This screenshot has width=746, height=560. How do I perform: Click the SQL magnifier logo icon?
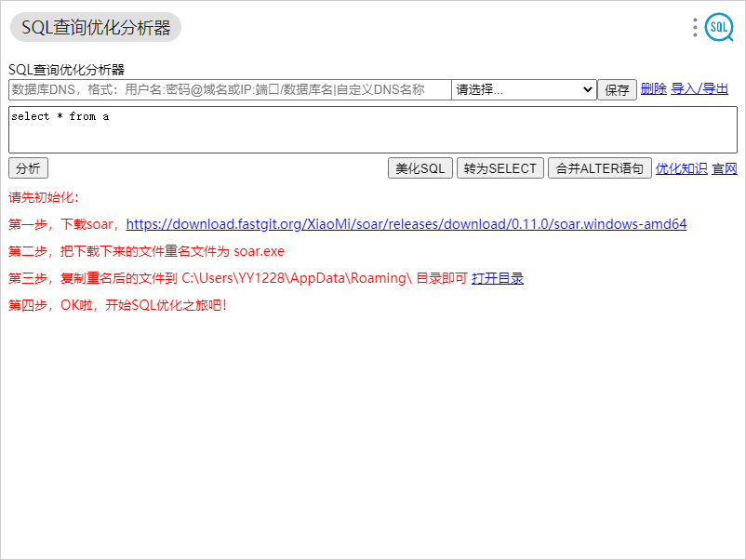click(719, 27)
